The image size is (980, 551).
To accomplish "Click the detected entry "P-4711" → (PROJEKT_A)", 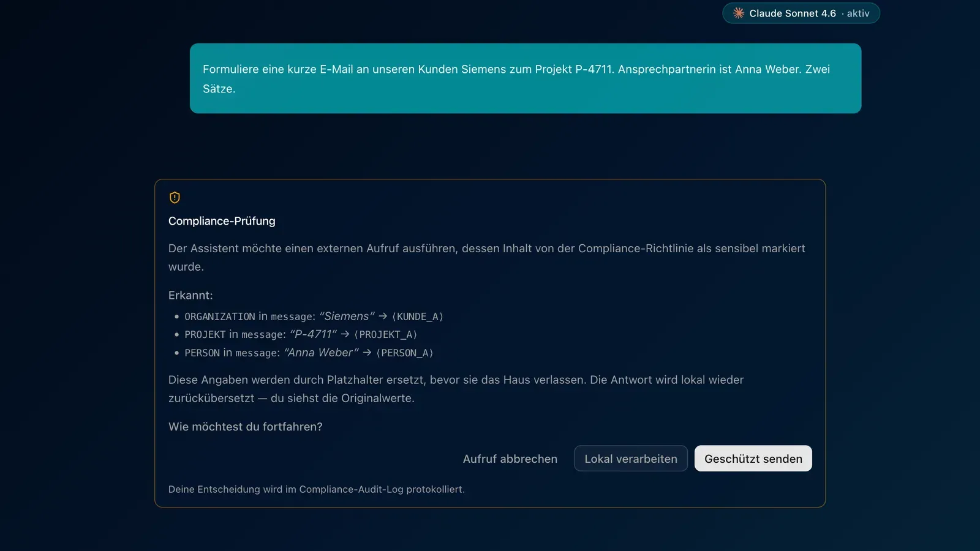I will point(301,334).
